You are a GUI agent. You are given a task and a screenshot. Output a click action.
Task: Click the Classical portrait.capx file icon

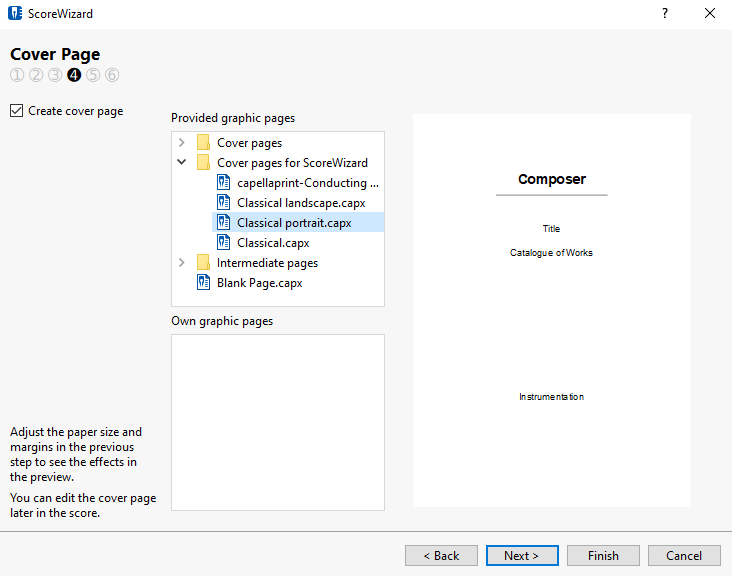point(224,223)
